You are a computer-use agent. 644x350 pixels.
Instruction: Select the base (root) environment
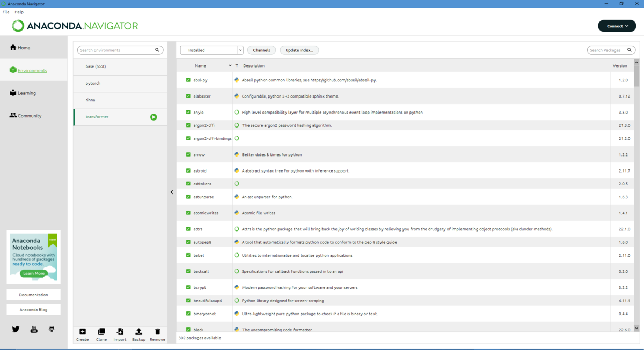[x=120, y=66]
